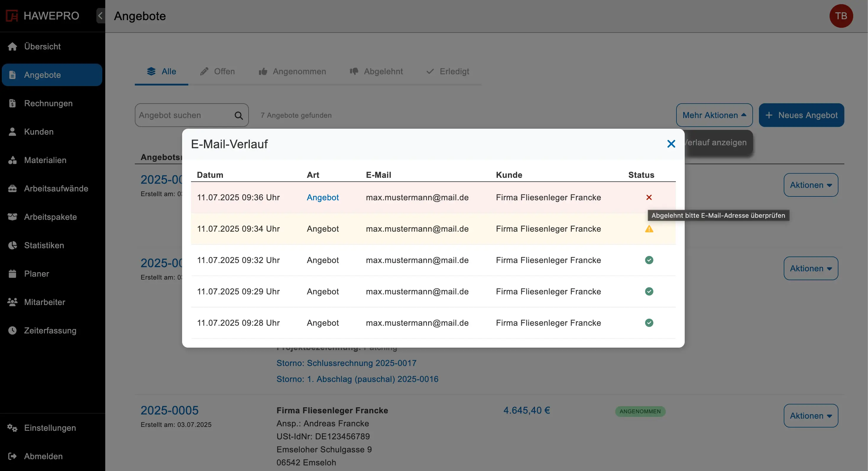868x471 pixels.
Task: Click the Abmelden sign-out icon
Action: pyautogui.click(x=12, y=456)
